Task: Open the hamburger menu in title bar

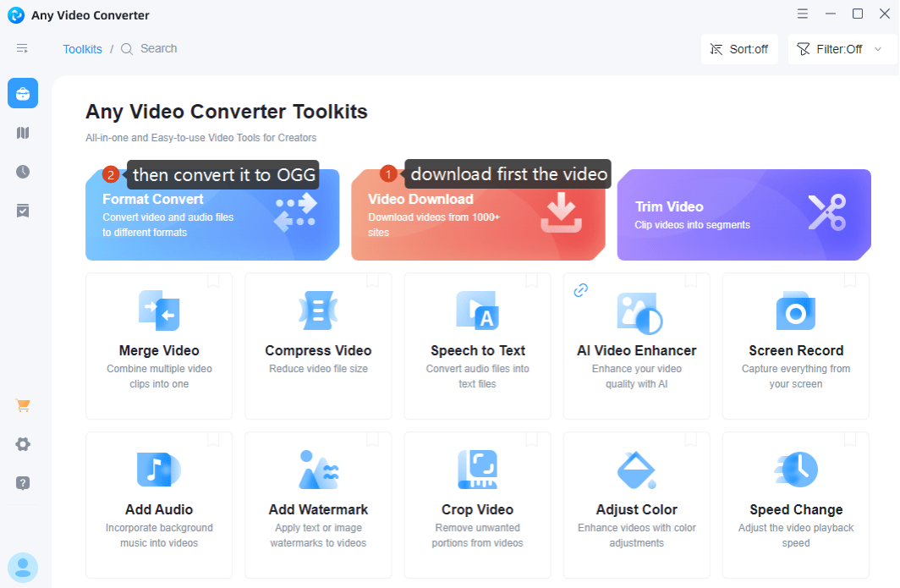Action: (x=803, y=14)
